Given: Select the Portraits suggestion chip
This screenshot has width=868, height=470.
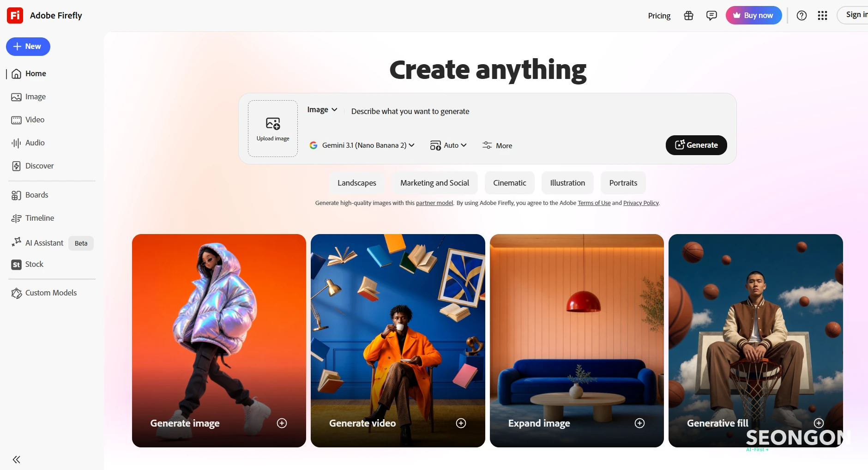Looking at the screenshot, I should coord(623,183).
